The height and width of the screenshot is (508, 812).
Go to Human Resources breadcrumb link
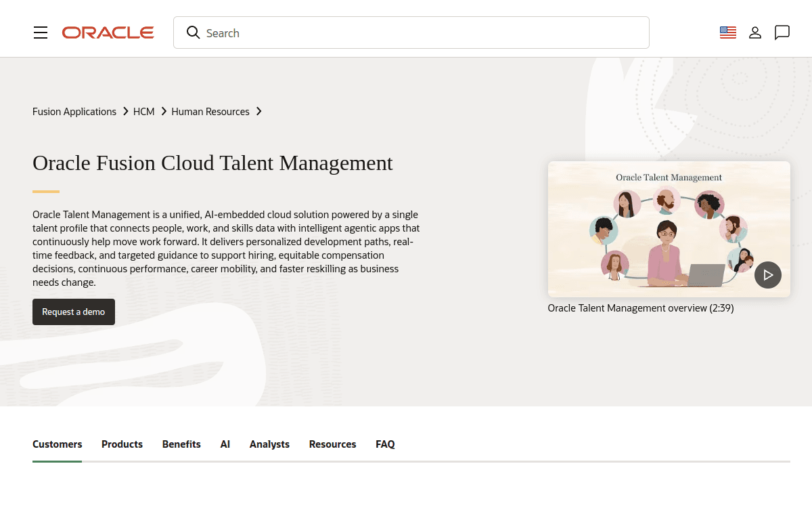(210, 112)
